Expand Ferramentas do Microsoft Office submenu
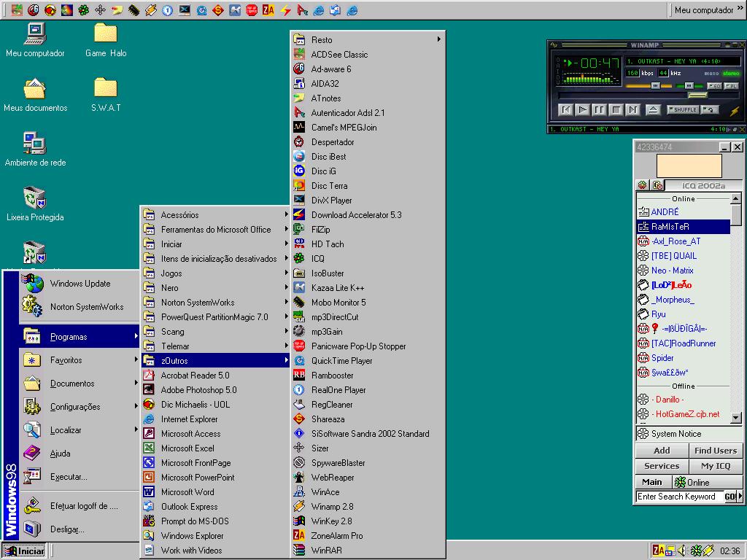Image resolution: width=747 pixels, height=560 pixels. point(215,230)
